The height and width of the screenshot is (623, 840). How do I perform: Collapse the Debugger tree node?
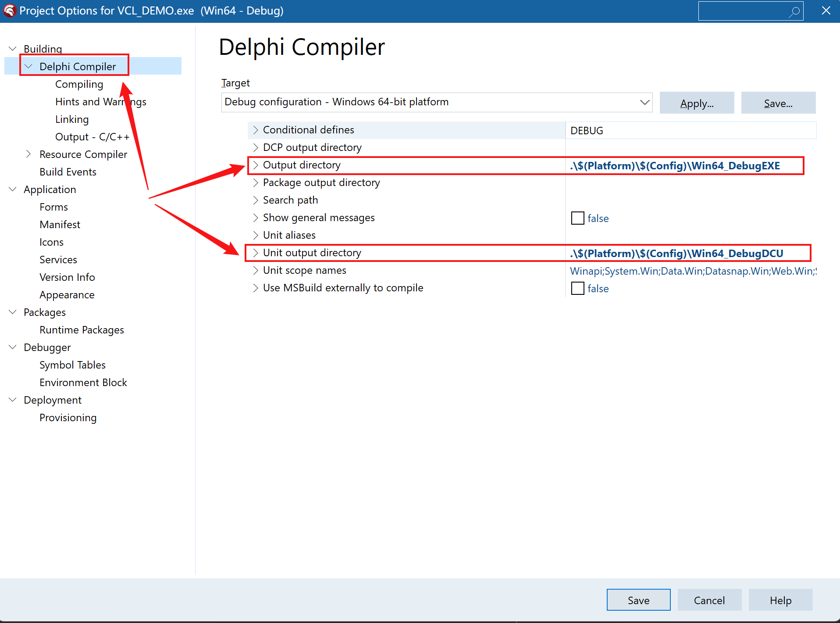(x=13, y=347)
